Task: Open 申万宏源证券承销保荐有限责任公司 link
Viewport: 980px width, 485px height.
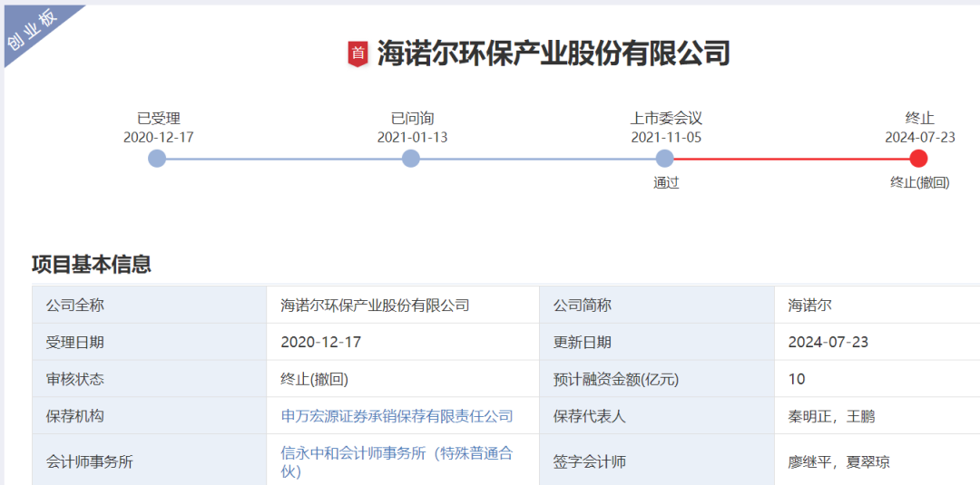Action: click(397, 416)
